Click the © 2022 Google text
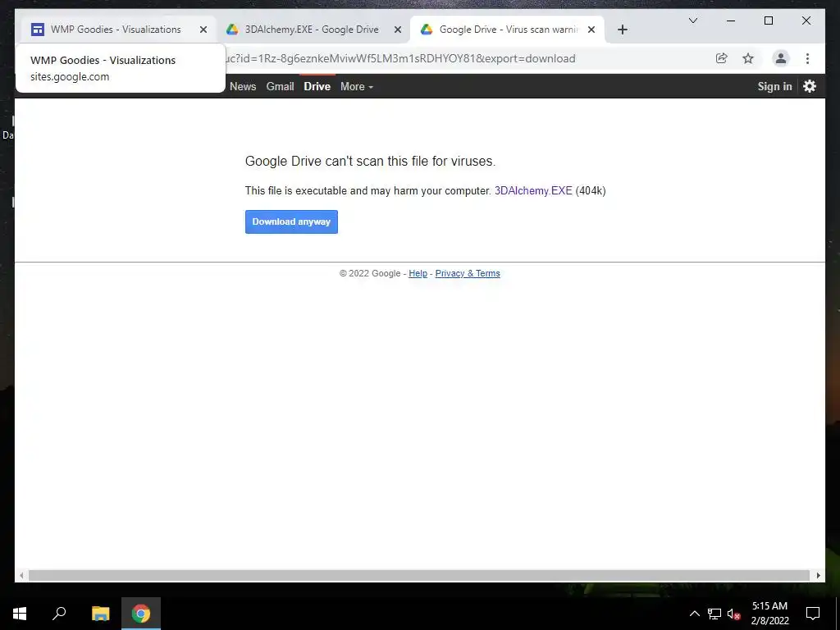Viewport: 840px width, 630px height. click(x=370, y=273)
